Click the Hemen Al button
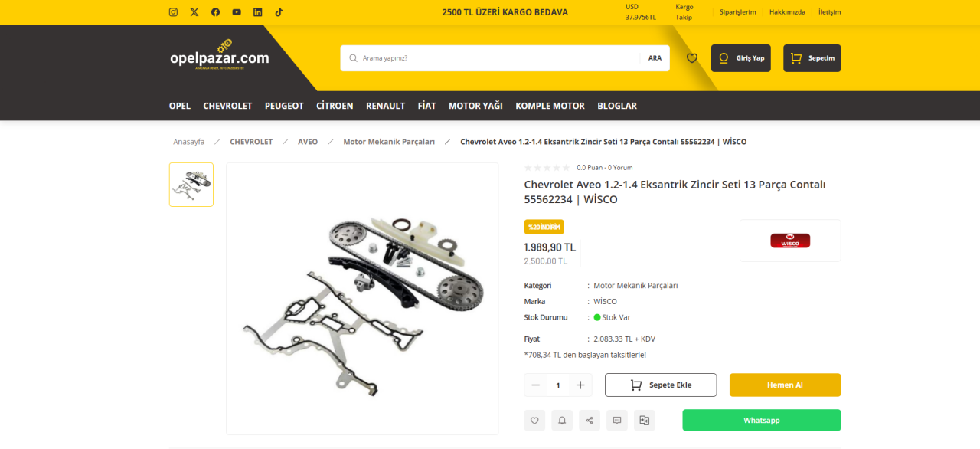 pos(785,385)
